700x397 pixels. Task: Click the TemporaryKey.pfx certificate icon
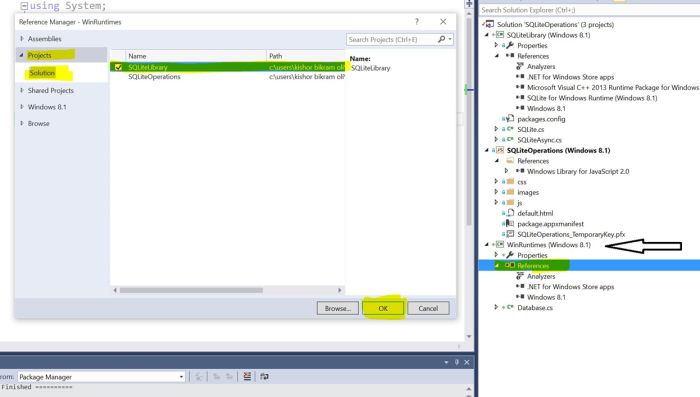pyautogui.click(x=510, y=234)
